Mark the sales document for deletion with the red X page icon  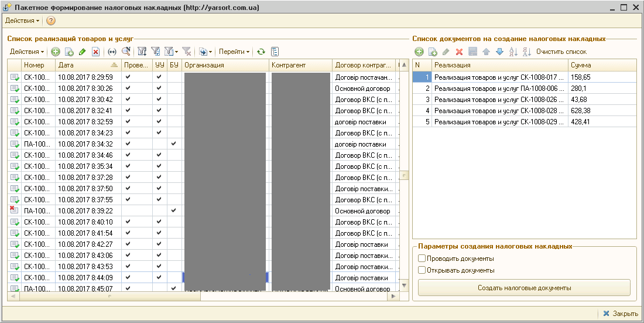pyautogui.click(x=95, y=52)
